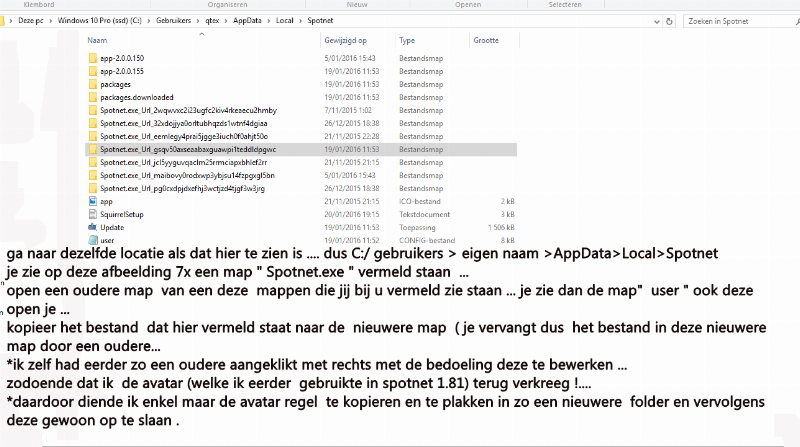
Task: Click the Tekstdocument type of SquirrelSetup
Action: pyautogui.click(x=424, y=215)
